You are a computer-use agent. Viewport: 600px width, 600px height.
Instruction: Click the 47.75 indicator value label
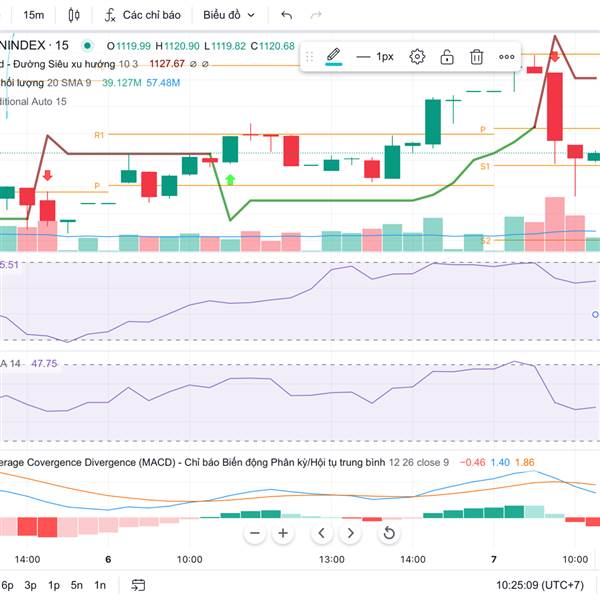click(44, 363)
